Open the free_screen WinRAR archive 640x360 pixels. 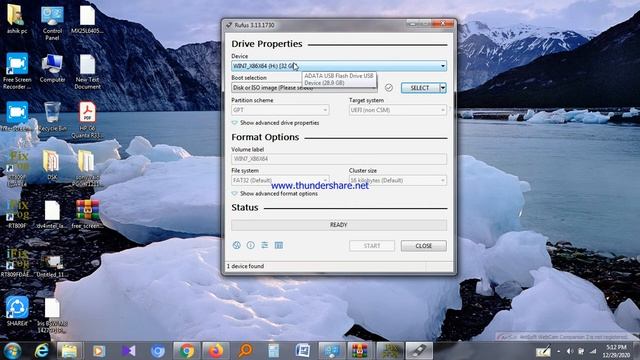coord(87,214)
